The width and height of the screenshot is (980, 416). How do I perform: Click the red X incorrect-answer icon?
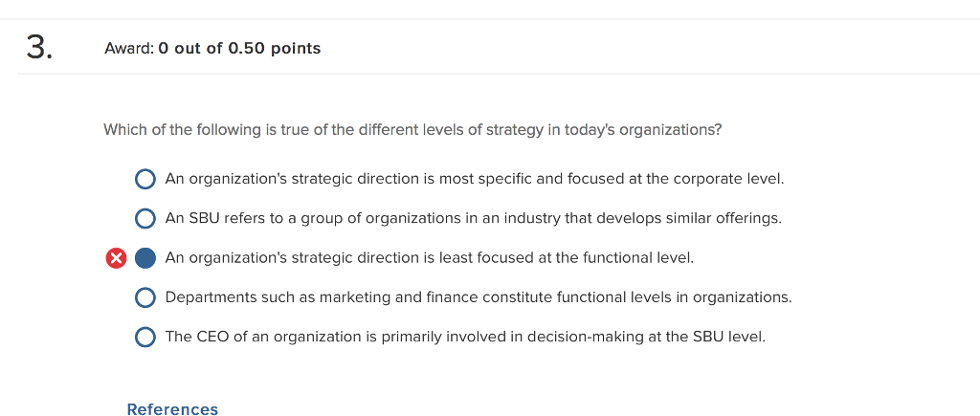[x=116, y=258]
